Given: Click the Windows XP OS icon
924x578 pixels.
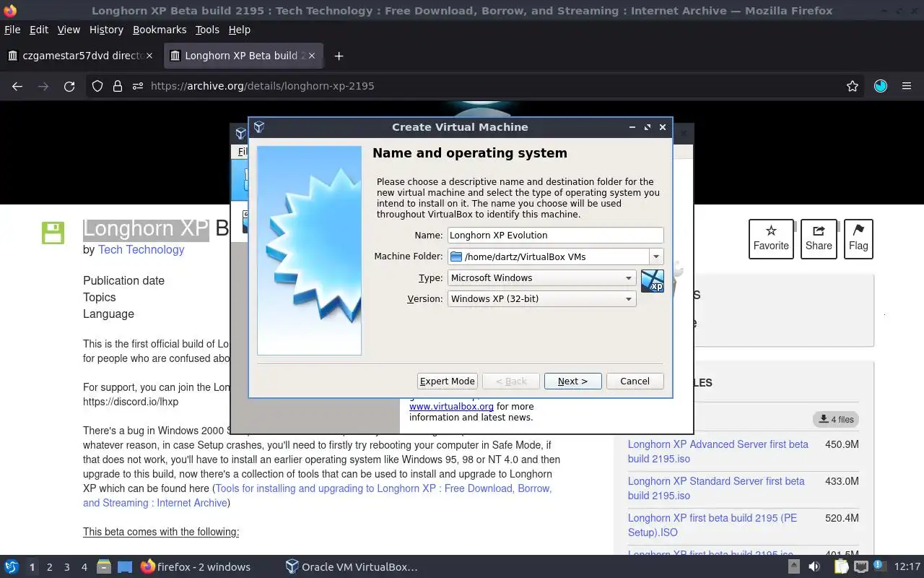Looking at the screenshot, I should pos(652,281).
